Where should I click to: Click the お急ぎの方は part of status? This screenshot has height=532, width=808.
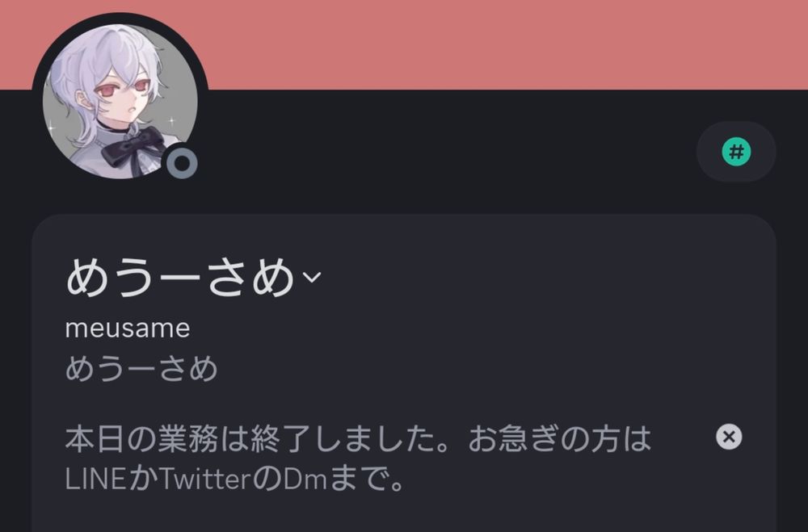[560, 439]
